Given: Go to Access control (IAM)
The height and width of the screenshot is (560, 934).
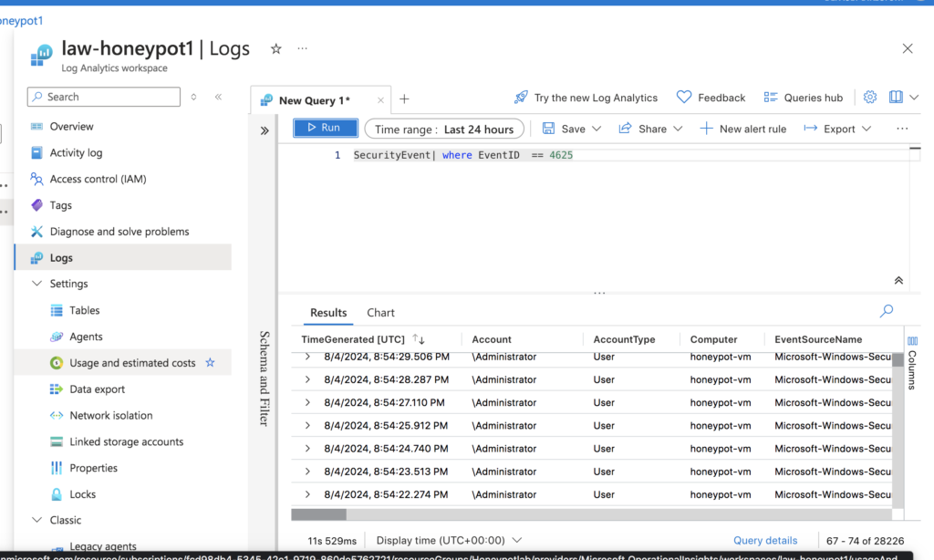Looking at the screenshot, I should (98, 179).
